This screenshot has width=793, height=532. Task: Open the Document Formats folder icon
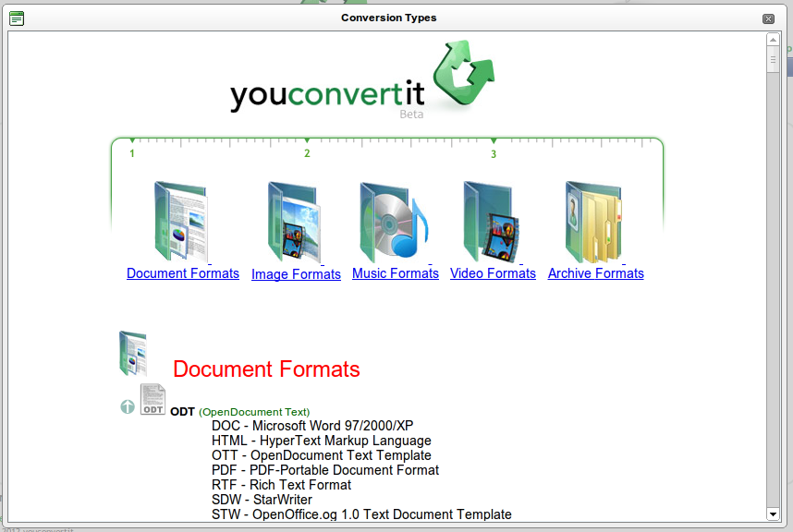[181, 222]
